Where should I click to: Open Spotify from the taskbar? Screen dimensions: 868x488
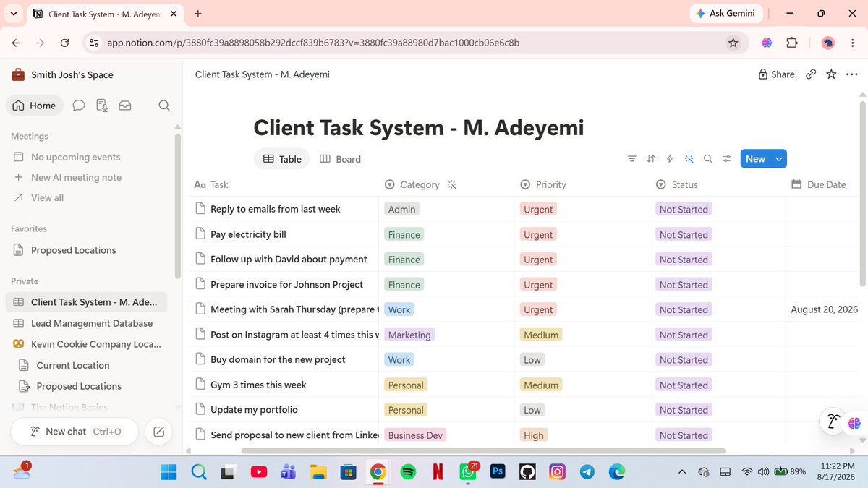(407, 472)
